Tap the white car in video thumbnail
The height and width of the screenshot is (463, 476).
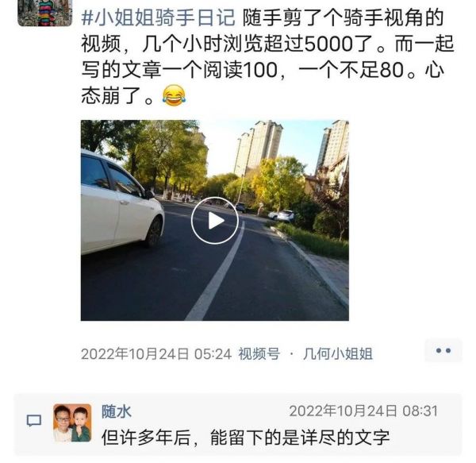(121, 203)
